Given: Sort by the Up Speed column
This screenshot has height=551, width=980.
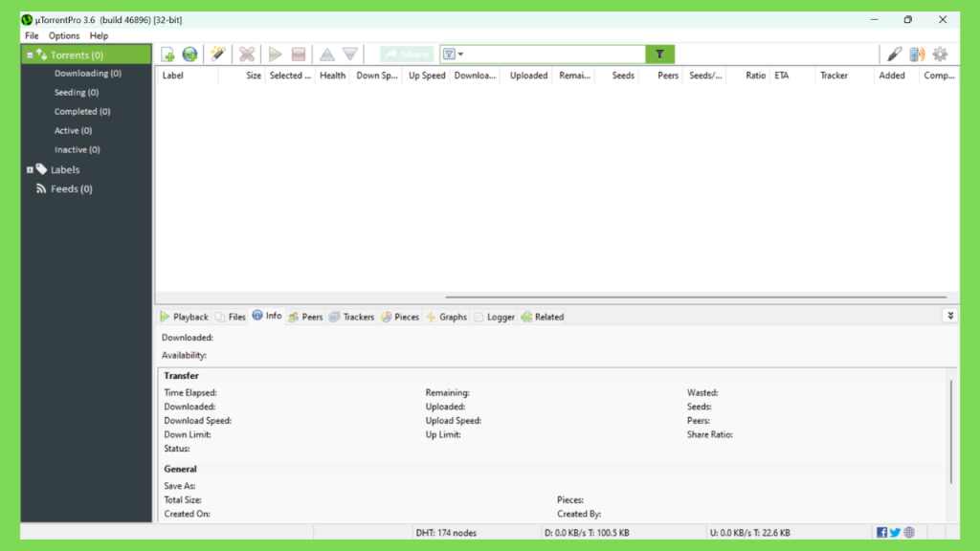Looking at the screenshot, I should pos(427,76).
